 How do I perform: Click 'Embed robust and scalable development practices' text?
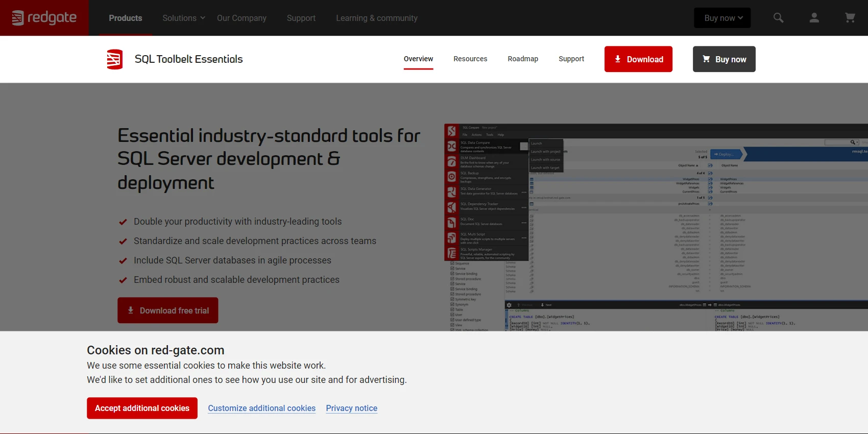(236, 280)
